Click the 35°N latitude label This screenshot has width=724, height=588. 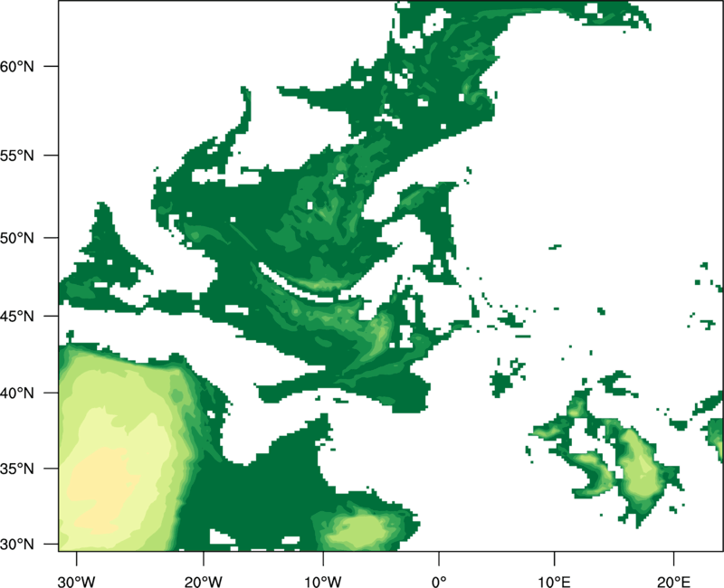(x=17, y=469)
